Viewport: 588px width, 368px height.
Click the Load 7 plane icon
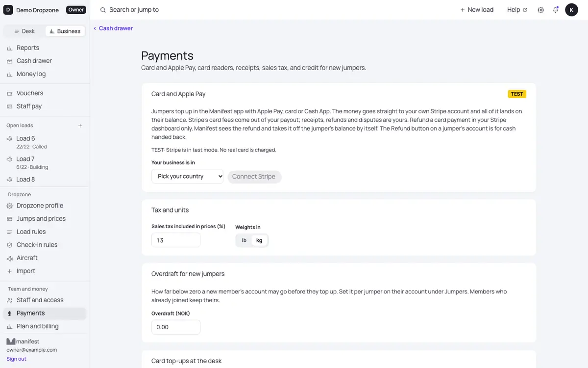coord(9,159)
